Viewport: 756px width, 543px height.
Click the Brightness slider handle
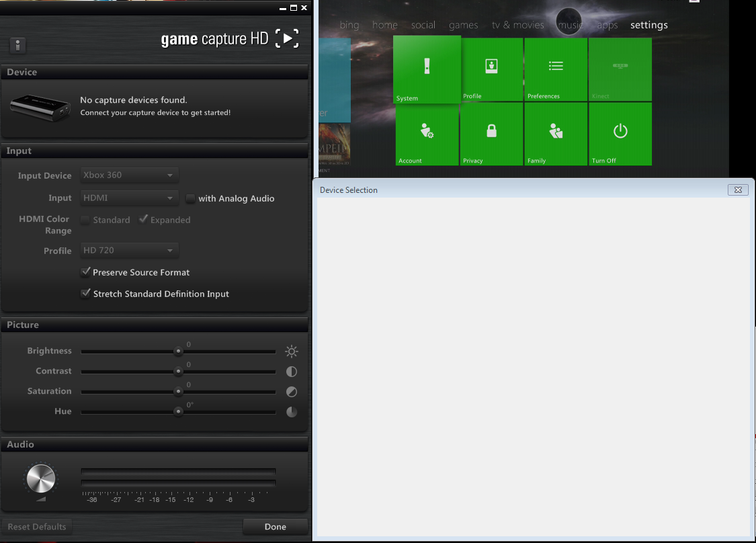pyautogui.click(x=178, y=351)
